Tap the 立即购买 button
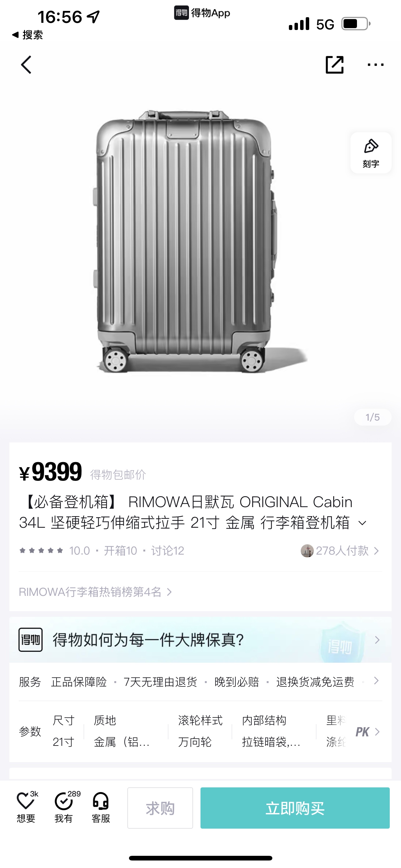Image resolution: width=401 pixels, height=868 pixels. tap(295, 808)
